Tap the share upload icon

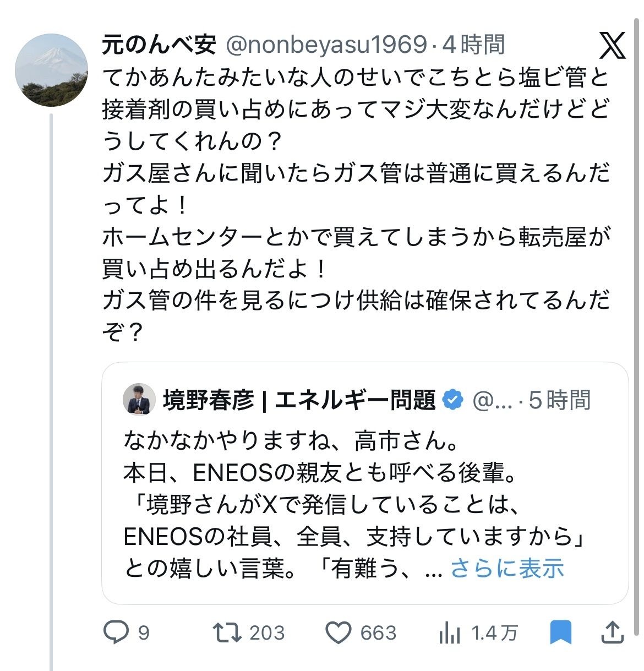click(x=613, y=632)
